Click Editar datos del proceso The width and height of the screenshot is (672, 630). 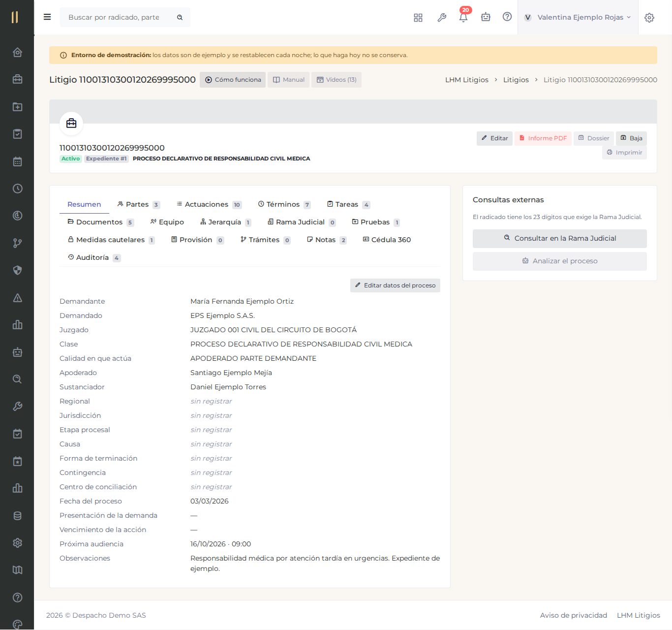(395, 285)
